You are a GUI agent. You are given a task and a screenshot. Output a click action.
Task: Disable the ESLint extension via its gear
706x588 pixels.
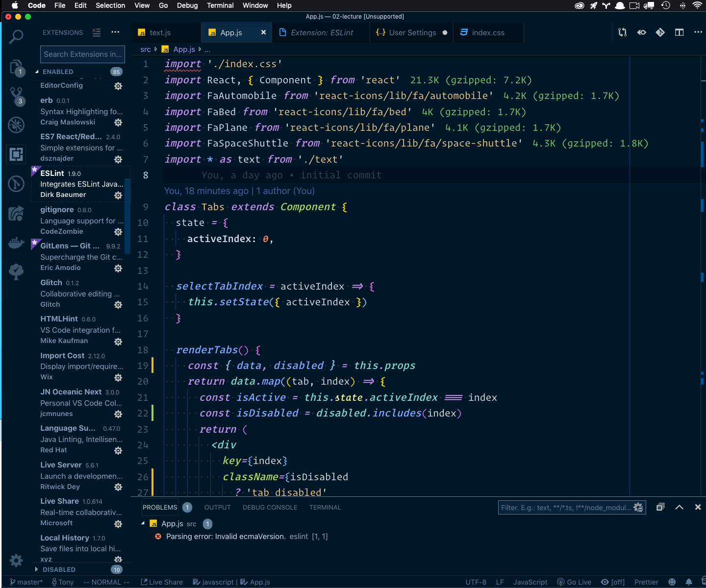[118, 196]
